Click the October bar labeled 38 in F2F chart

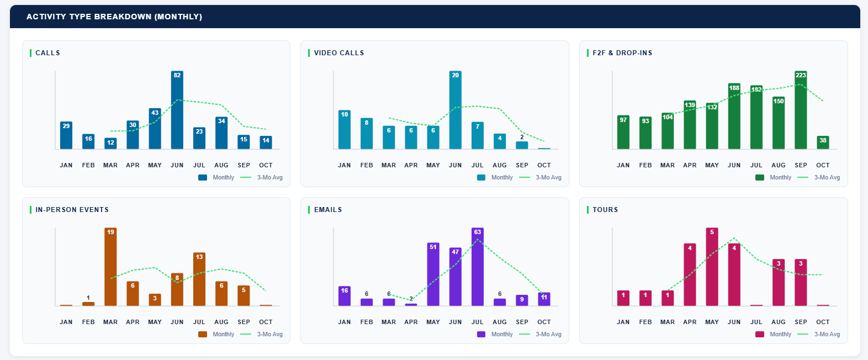pos(823,142)
